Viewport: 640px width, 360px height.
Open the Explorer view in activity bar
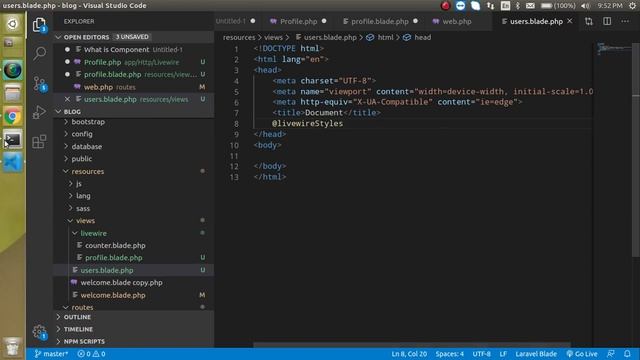[39, 25]
